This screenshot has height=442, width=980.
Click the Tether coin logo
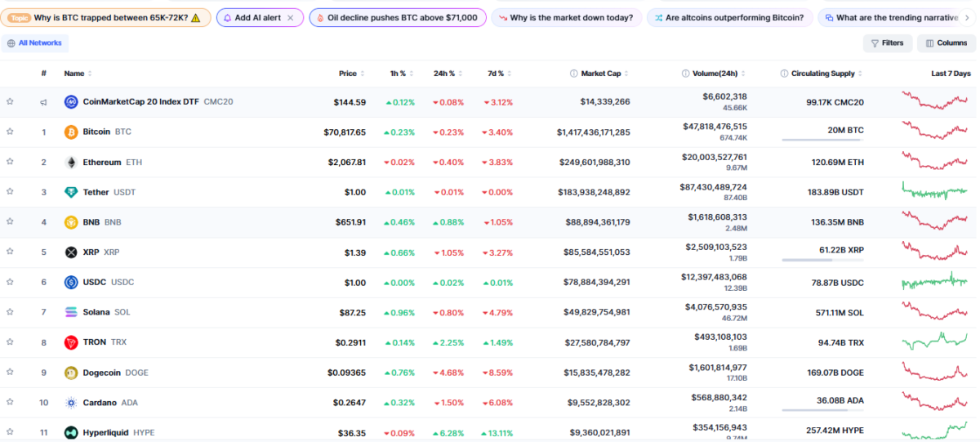pos(71,192)
